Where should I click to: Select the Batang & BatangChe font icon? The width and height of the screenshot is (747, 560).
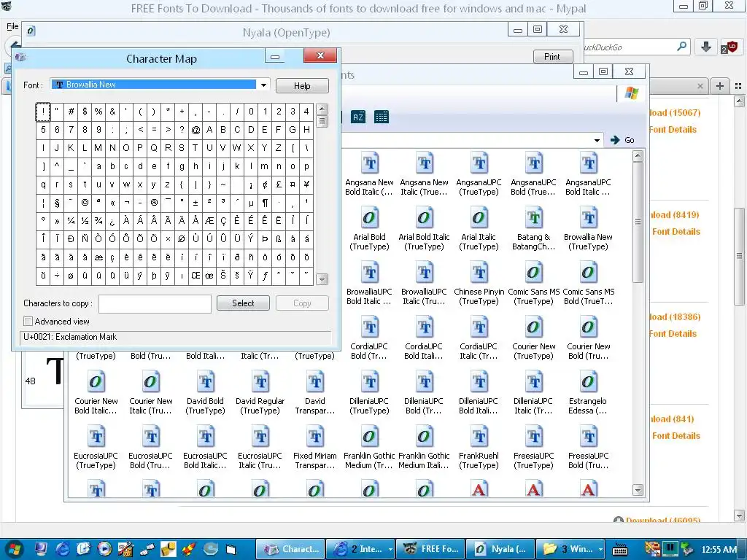click(533, 218)
